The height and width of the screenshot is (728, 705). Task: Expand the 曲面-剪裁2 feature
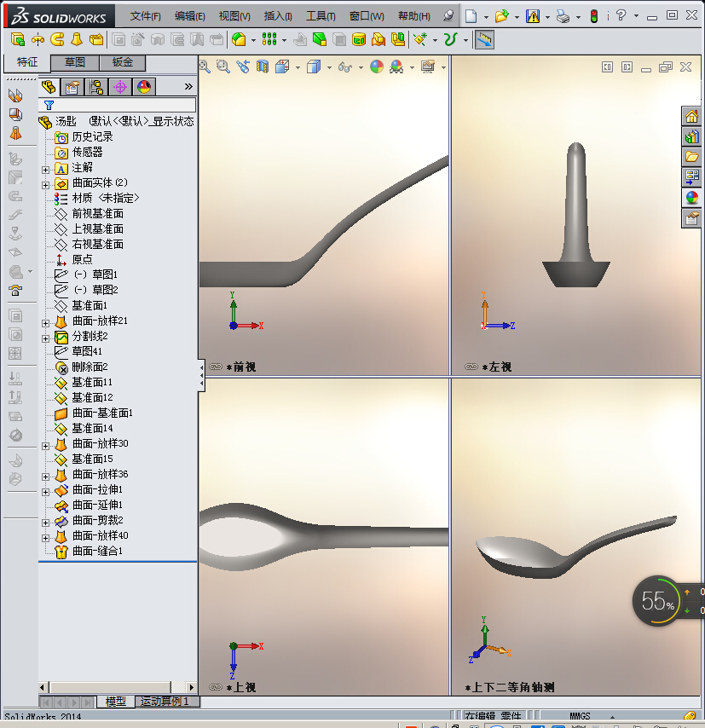(x=45, y=523)
